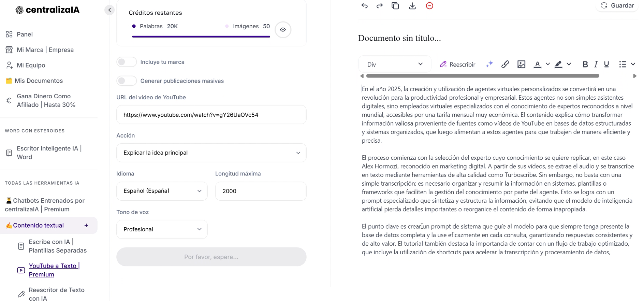This screenshot has height=301, width=644.
Task: Insert image from the editor toolbar
Action: 521,64
